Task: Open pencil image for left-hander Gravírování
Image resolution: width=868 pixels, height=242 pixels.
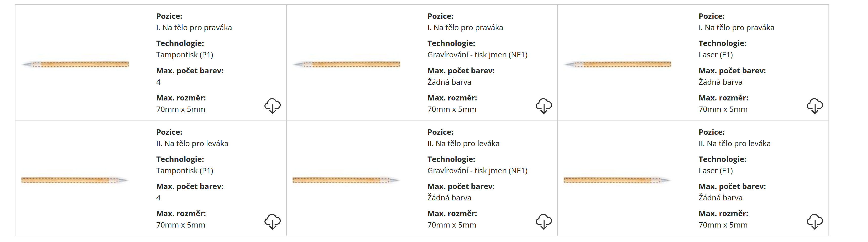Action: click(x=346, y=180)
